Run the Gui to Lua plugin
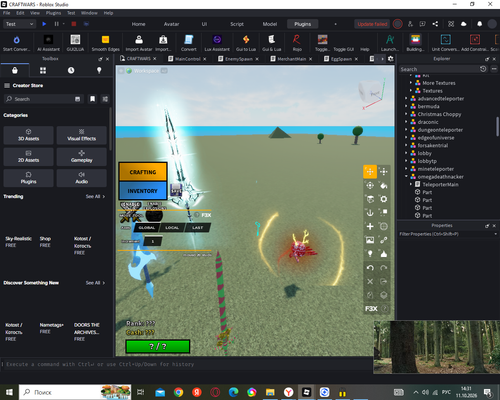The width and height of the screenshot is (500, 400). click(246, 43)
